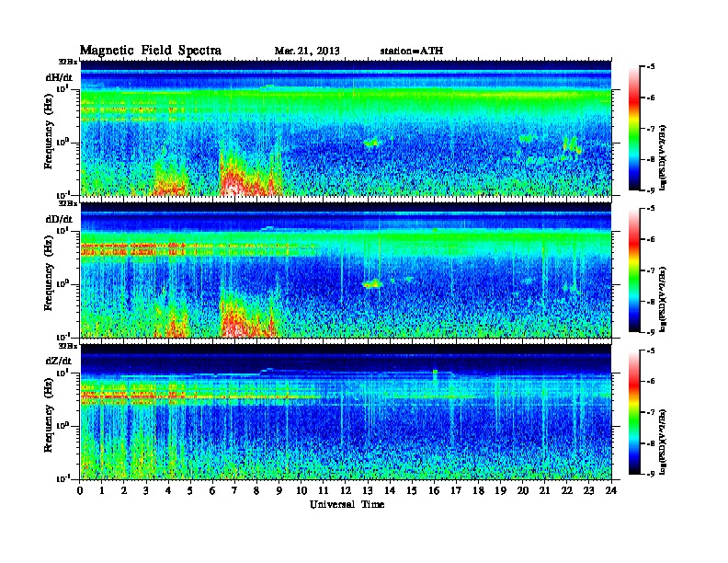Click hour tick label 7 on time axis
The height and width of the screenshot is (563, 728).
tap(234, 490)
